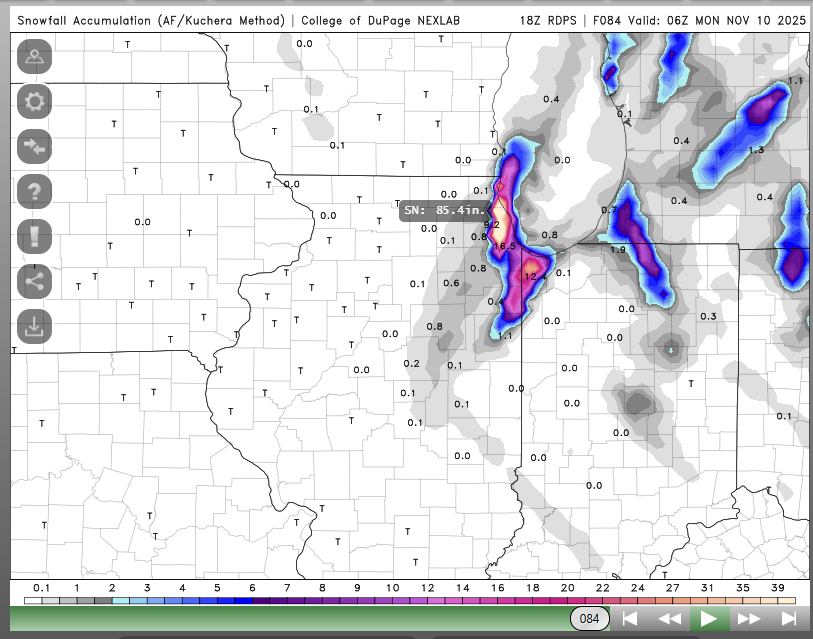813x639 pixels.
Task: Jump to the first forecast frame
Action: (x=629, y=619)
